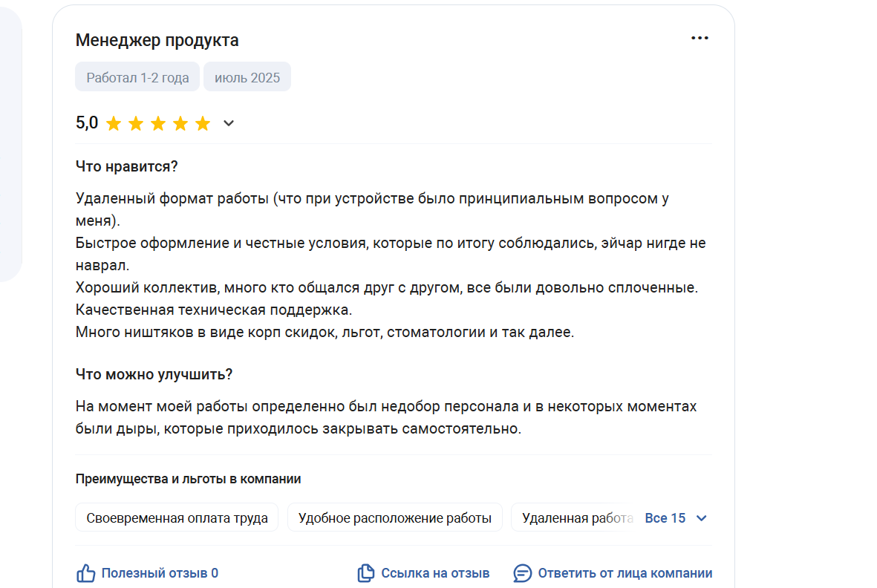Click the first rating star
The width and height of the screenshot is (877, 588).
pyautogui.click(x=114, y=123)
